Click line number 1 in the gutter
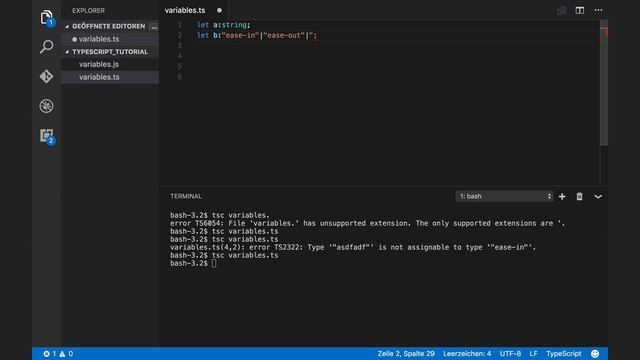This screenshot has height=360, width=640. pyautogui.click(x=180, y=25)
